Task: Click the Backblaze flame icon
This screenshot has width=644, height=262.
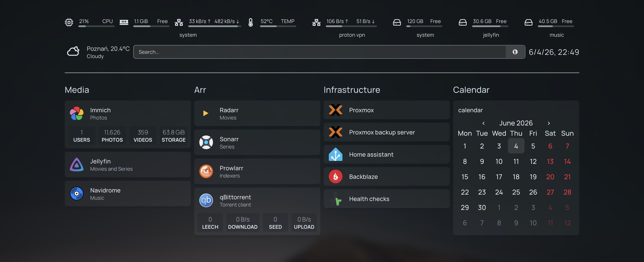Action: [335, 177]
